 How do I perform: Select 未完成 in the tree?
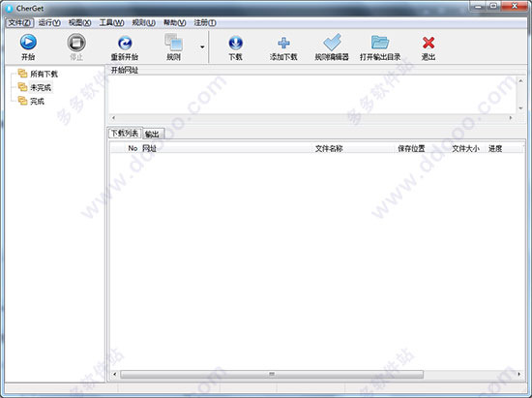click(41, 87)
